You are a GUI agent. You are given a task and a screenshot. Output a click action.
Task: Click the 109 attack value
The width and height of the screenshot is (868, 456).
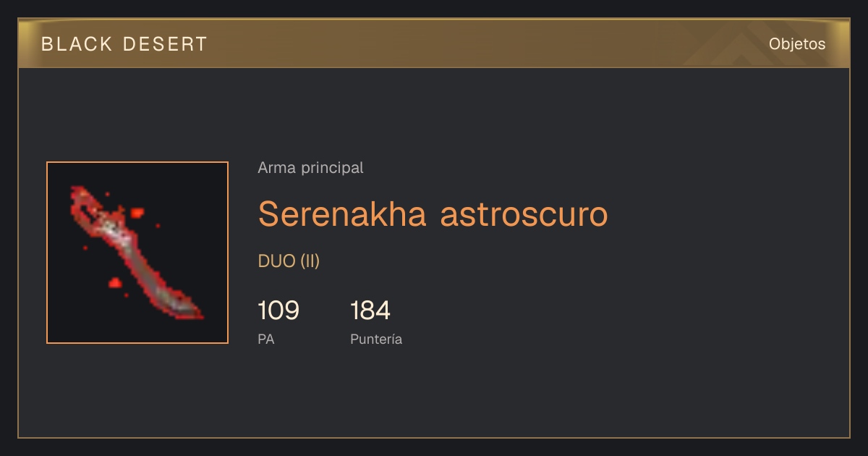click(278, 311)
